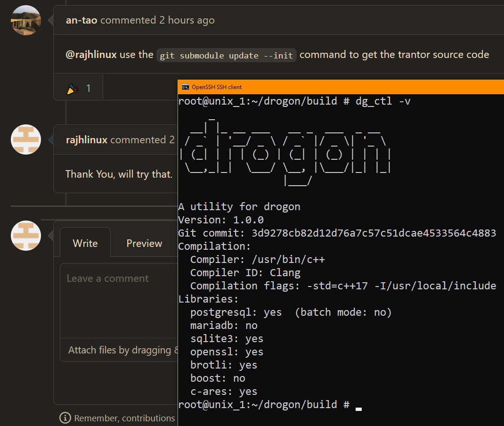This screenshot has height=426, width=504.
Task: Click the OpenSSH SSH client title bar icon
Action: click(x=186, y=87)
